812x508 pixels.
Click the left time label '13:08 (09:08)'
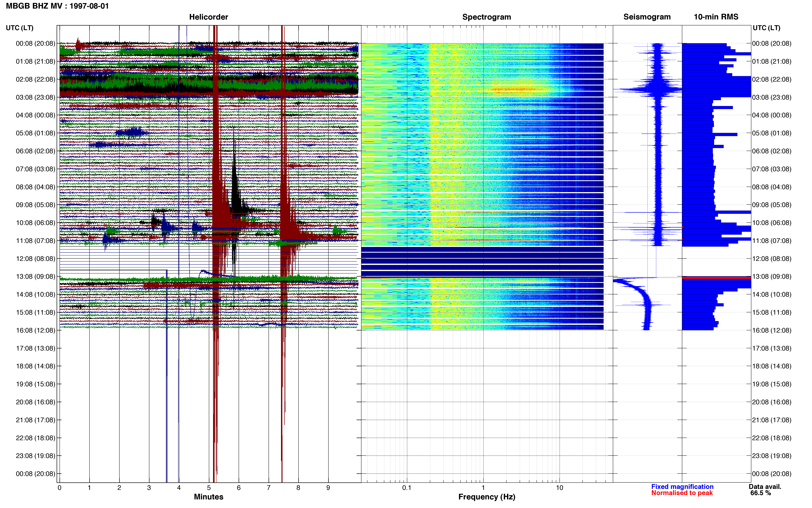coord(36,277)
